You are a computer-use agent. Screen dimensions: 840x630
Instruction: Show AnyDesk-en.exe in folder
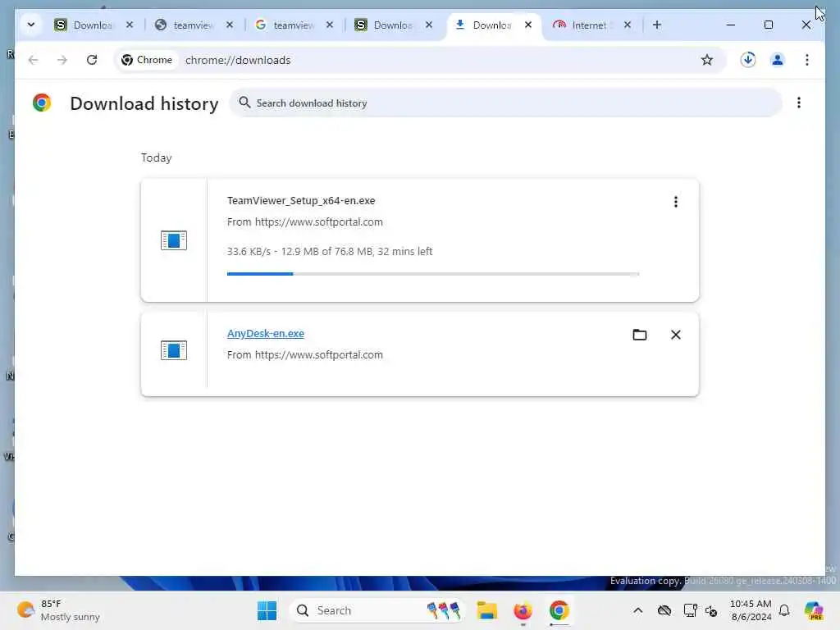[x=640, y=335]
